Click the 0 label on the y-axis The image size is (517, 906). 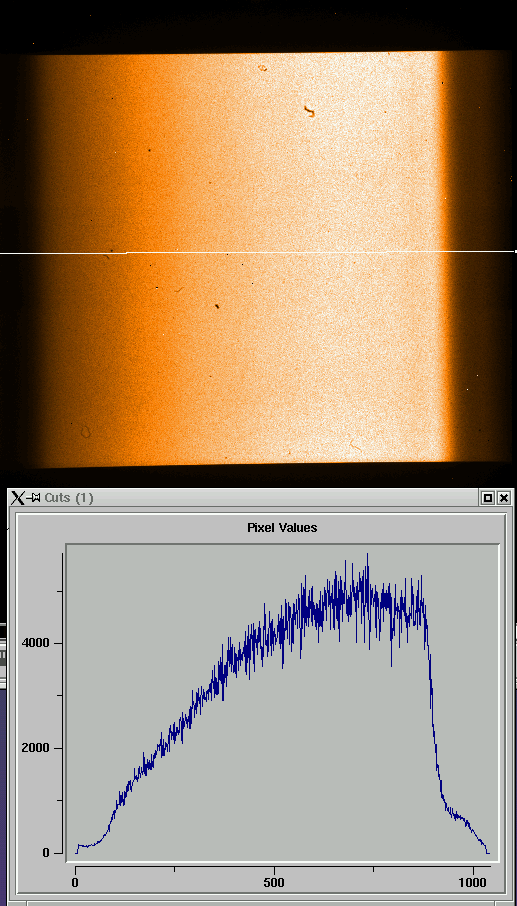(x=44, y=853)
